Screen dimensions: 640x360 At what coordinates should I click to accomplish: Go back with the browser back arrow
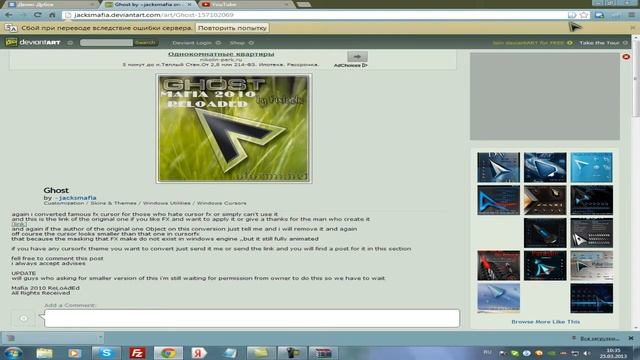coord(9,15)
